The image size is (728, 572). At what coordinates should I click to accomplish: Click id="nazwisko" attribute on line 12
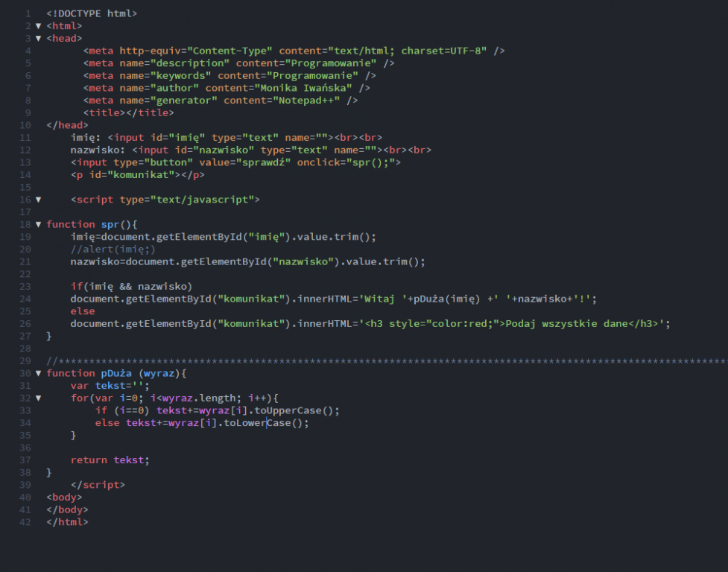tap(215, 150)
